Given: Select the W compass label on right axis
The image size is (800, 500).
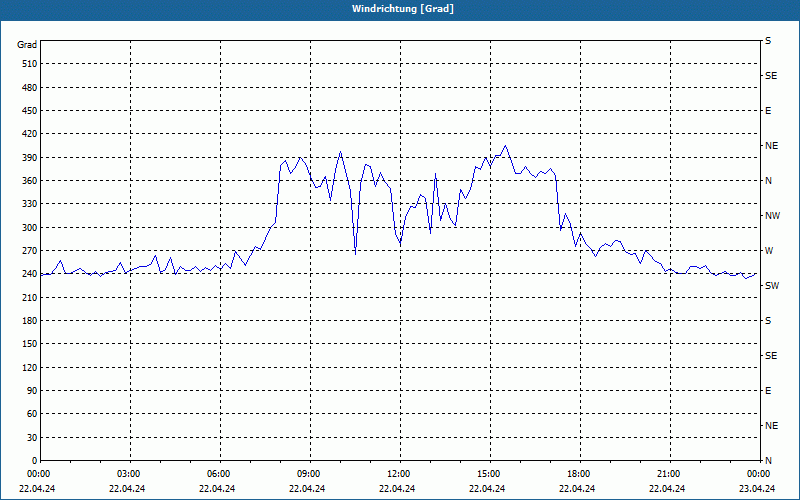Looking at the screenshot, I should point(768,250).
